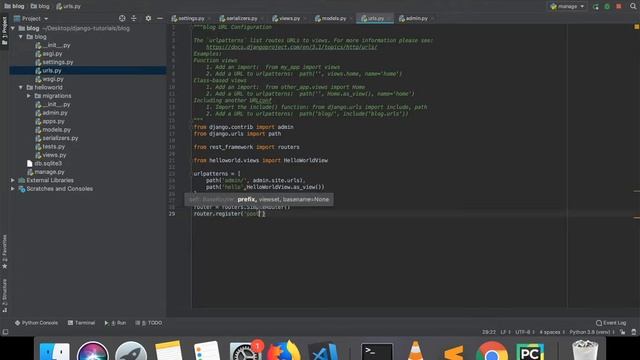
Task: Click the docs.djangoproject.com link in the docstring
Action: [x=291, y=47]
